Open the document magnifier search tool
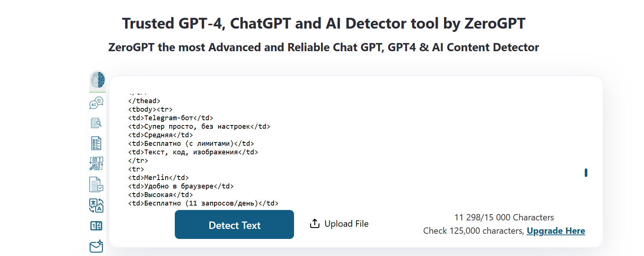 96,123
